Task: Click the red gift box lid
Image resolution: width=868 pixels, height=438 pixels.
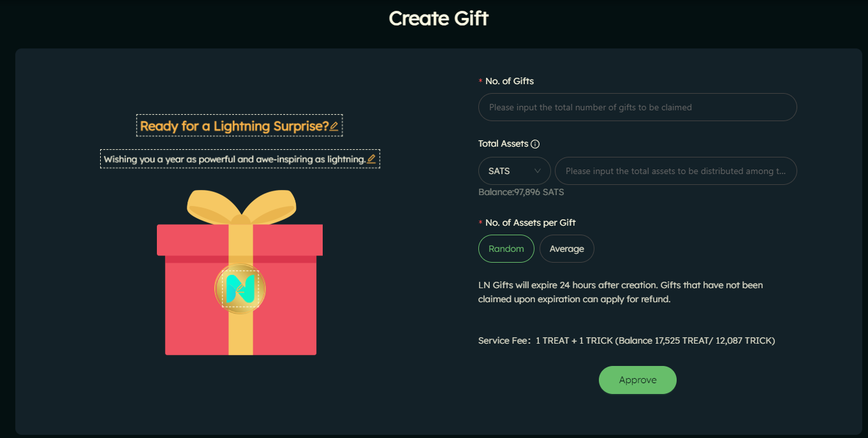Action: tap(240, 240)
